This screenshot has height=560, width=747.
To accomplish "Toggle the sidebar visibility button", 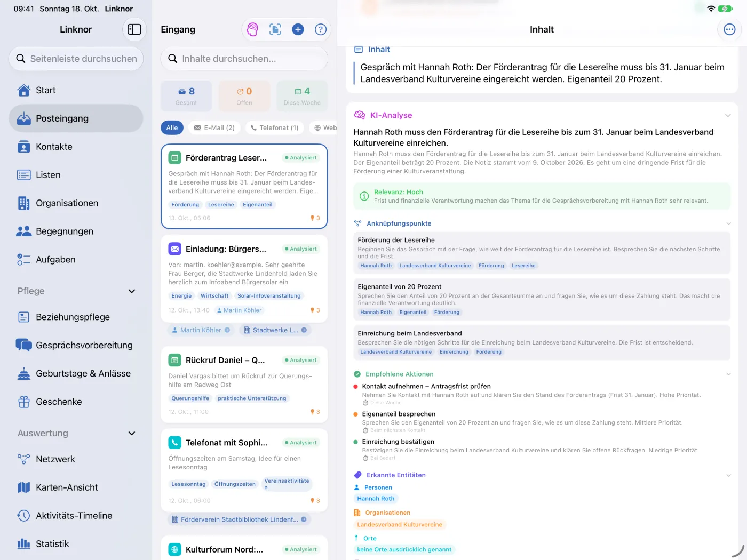I will [134, 29].
